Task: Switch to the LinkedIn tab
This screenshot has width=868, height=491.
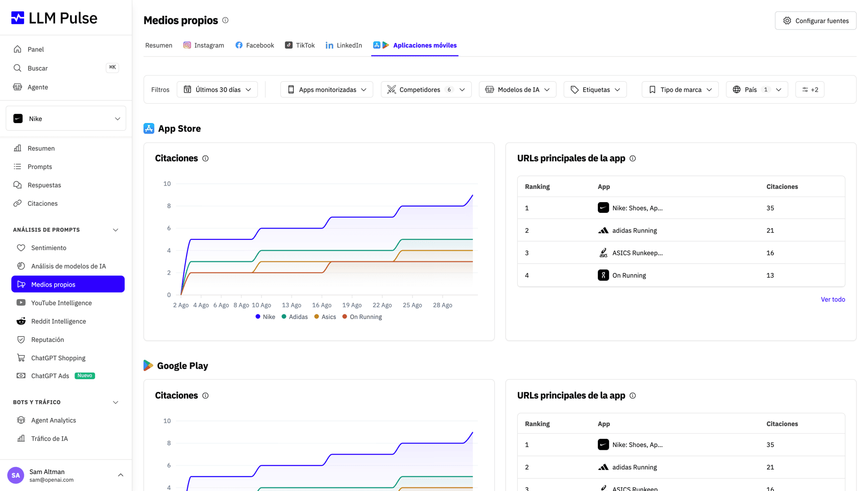Action: point(344,45)
